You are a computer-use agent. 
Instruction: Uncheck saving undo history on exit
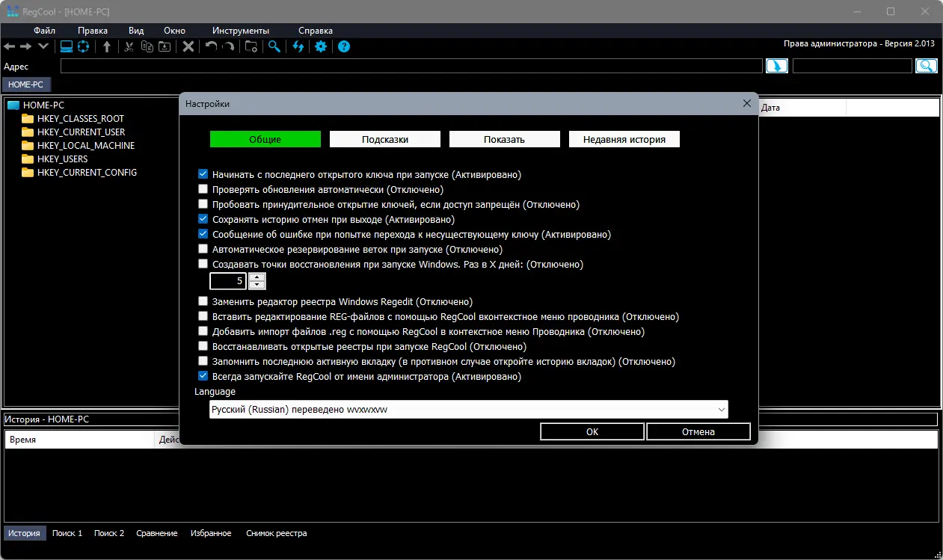point(203,219)
